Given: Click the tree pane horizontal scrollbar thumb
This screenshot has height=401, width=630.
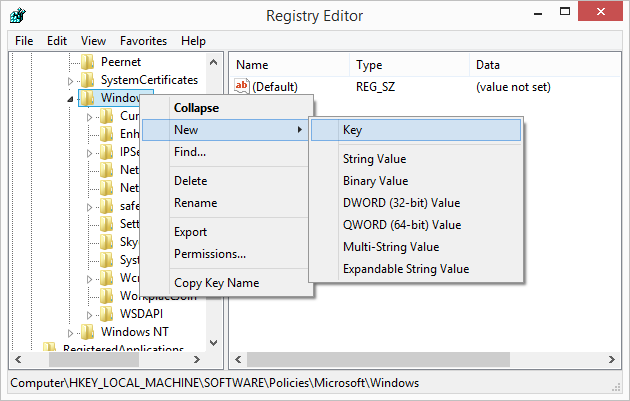Looking at the screenshot, I should click(94, 359).
